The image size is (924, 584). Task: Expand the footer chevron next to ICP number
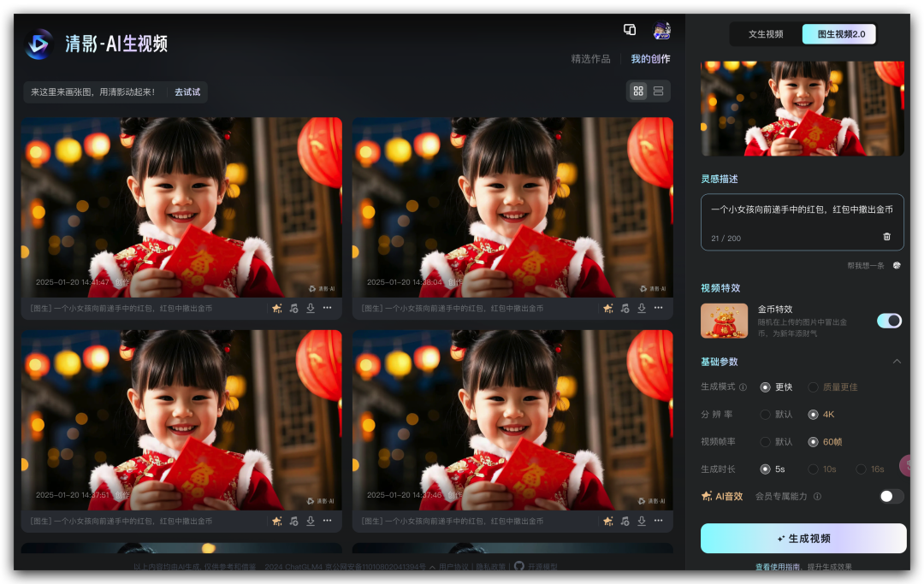pyautogui.click(x=432, y=567)
